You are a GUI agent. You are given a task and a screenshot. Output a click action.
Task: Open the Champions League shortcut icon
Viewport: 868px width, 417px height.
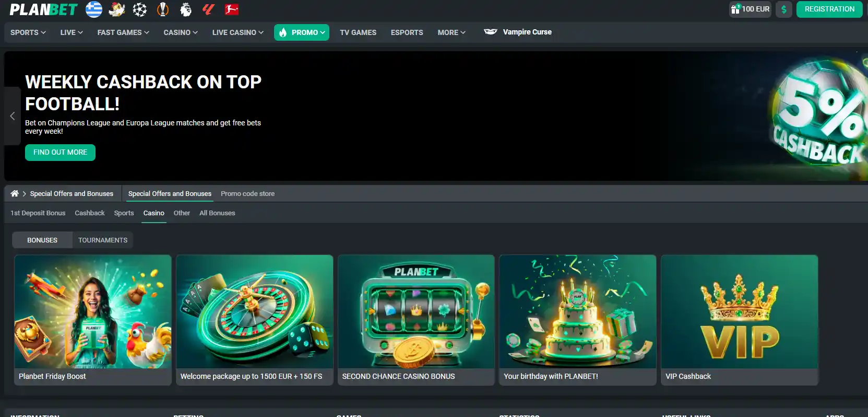coord(140,9)
